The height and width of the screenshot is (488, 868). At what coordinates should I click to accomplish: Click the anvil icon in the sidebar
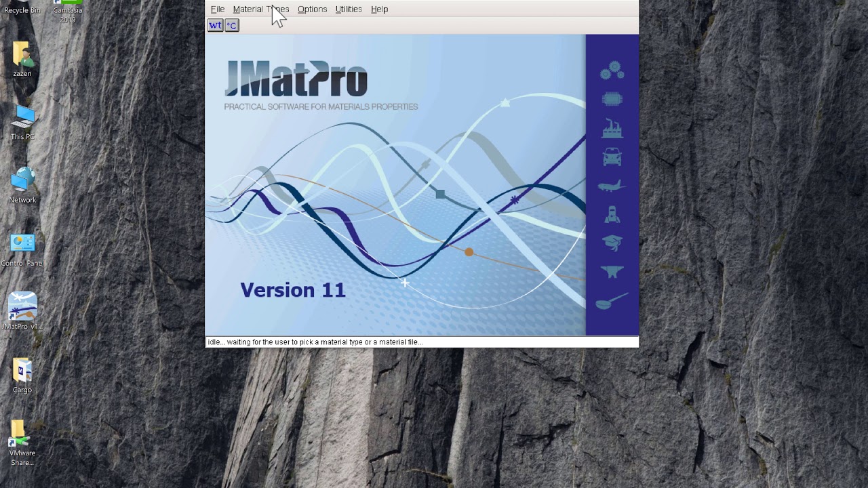point(612,271)
